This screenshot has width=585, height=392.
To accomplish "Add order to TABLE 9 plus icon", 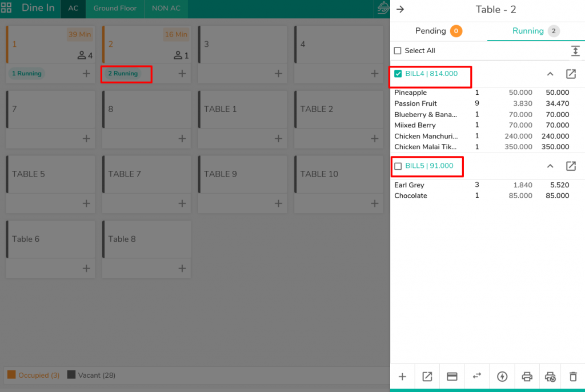I will [278, 203].
